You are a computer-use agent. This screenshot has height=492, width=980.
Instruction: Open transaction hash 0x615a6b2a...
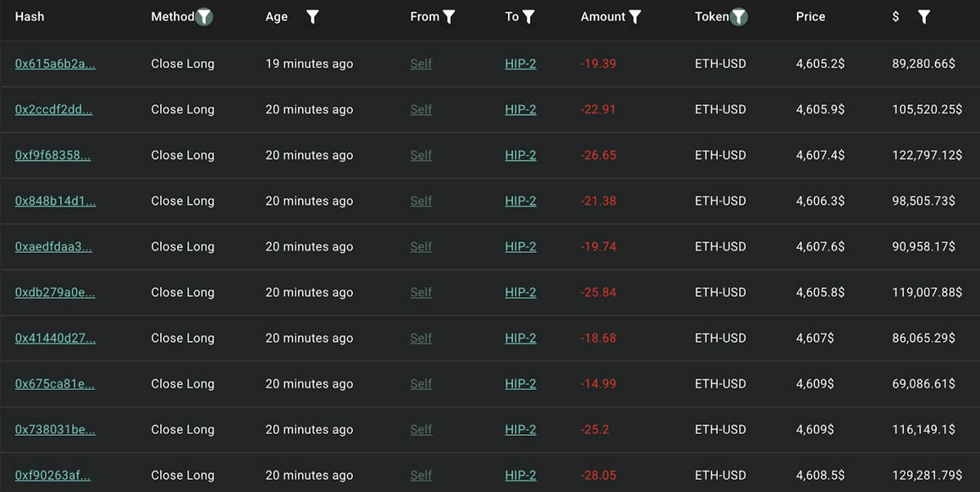(56, 64)
